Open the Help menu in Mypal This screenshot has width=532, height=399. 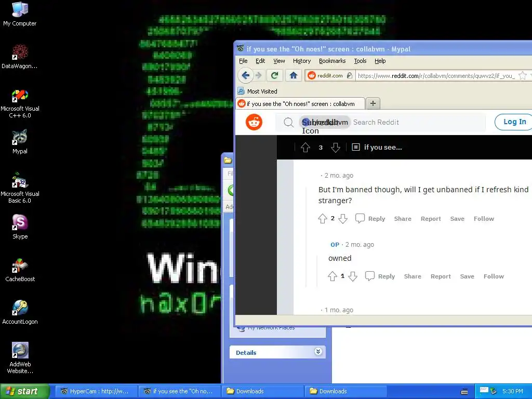click(x=380, y=61)
